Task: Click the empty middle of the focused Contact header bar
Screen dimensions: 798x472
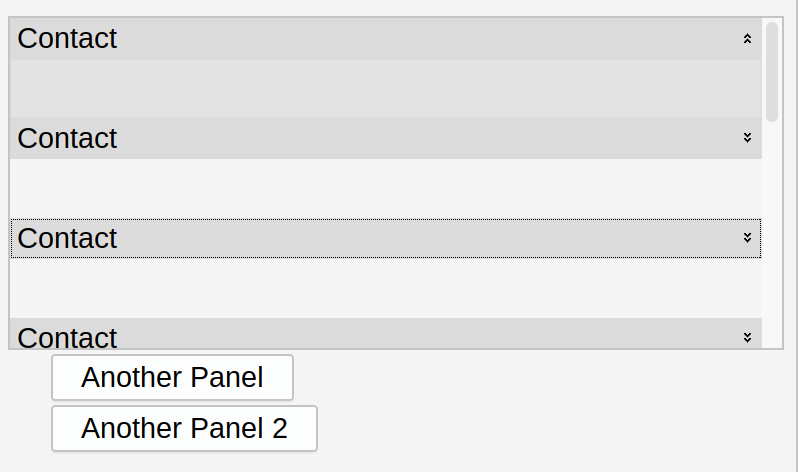Action: click(x=400, y=238)
